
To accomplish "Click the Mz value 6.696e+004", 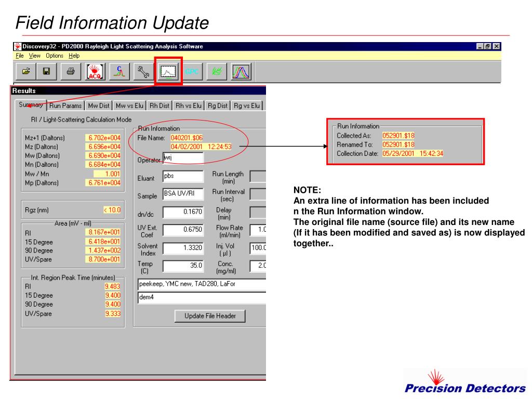I will pos(104,147).
